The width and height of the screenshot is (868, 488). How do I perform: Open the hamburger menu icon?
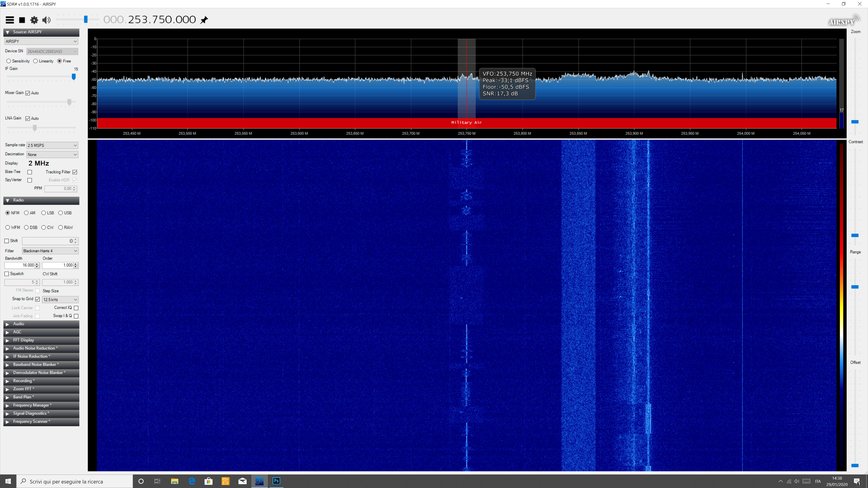point(10,20)
